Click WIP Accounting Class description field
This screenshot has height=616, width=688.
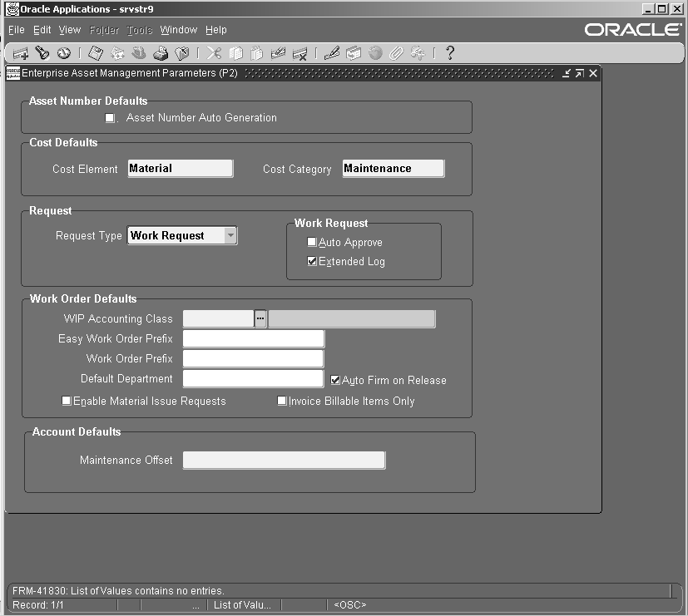pos(352,318)
